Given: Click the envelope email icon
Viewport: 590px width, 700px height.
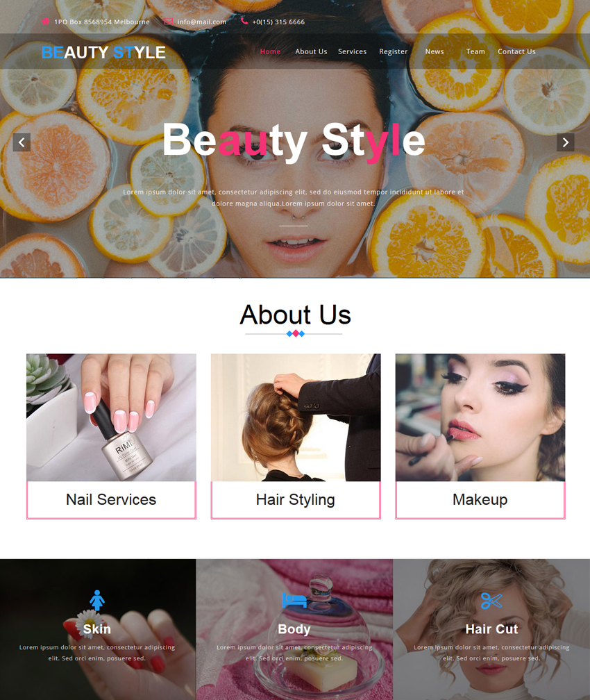Looking at the screenshot, I should coord(168,22).
